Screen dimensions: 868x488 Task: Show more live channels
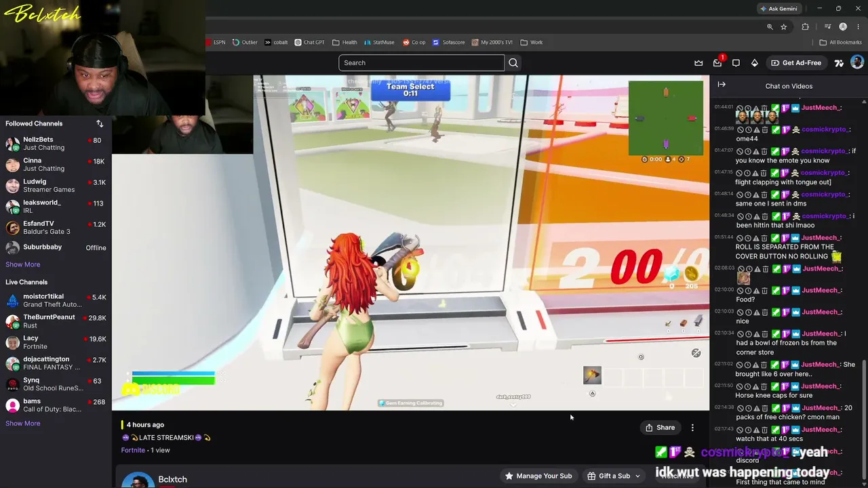coord(23,424)
